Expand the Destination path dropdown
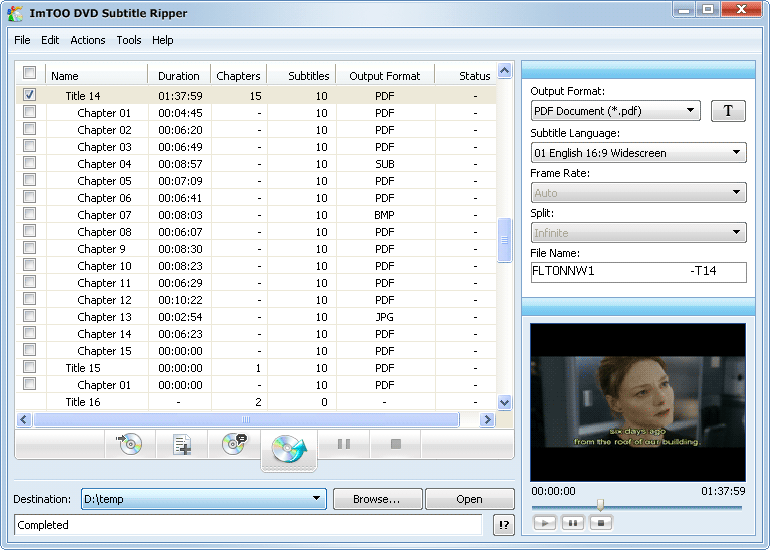This screenshot has width=770, height=550. [316, 499]
